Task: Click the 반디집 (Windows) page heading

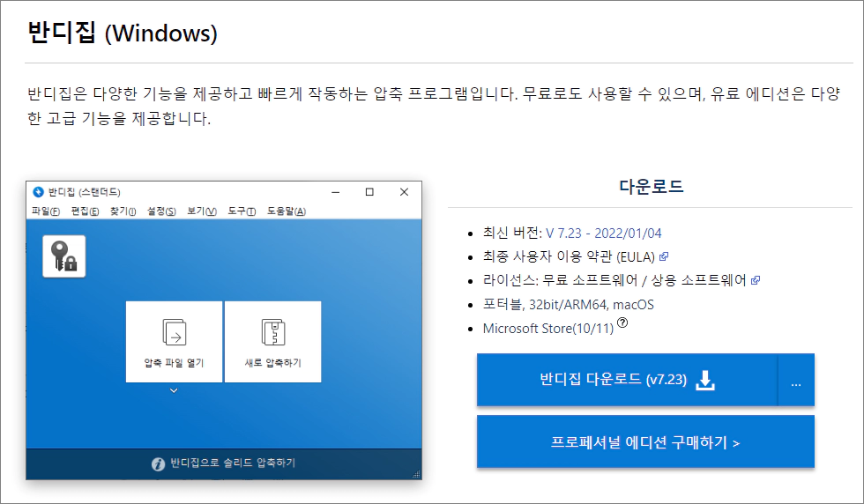Action: click(x=123, y=33)
